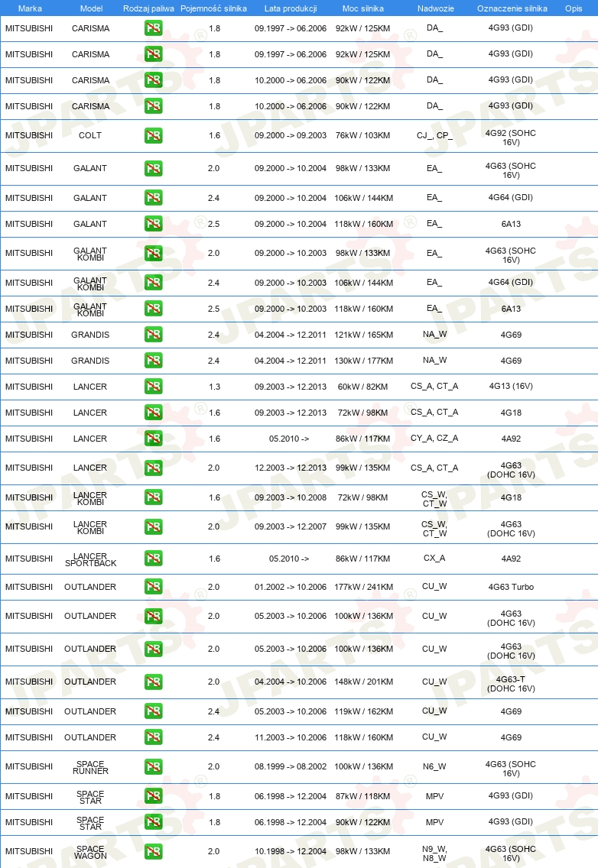Click engine code 4G92 (SOHC 16V)
This screenshot has width=598, height=868.
click(x=510, y=138)
